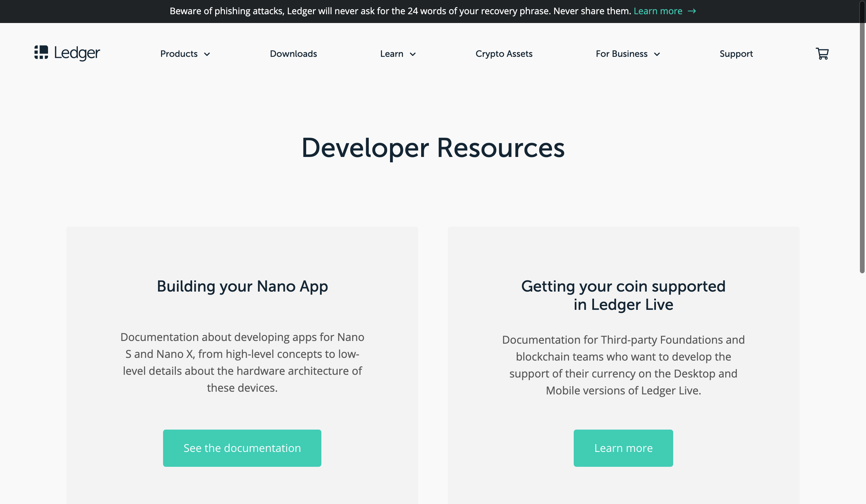Go to the Downloads page
Screen dimensions: 866x504
(293, 54)
